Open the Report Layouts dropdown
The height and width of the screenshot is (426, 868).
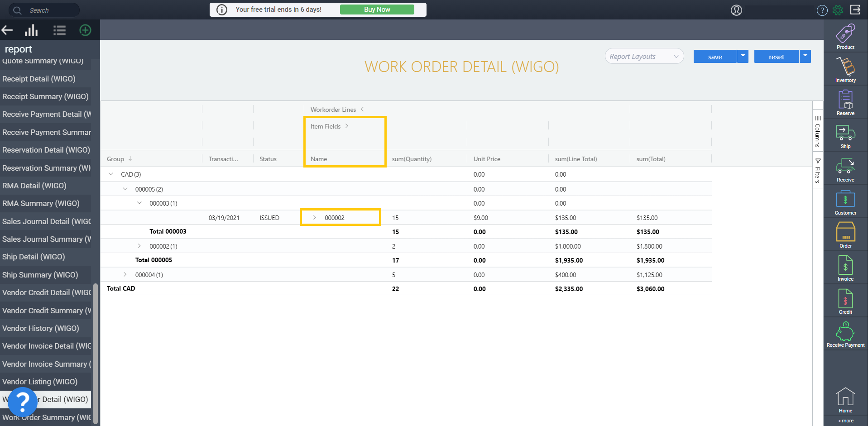click(x=644, y=57)
